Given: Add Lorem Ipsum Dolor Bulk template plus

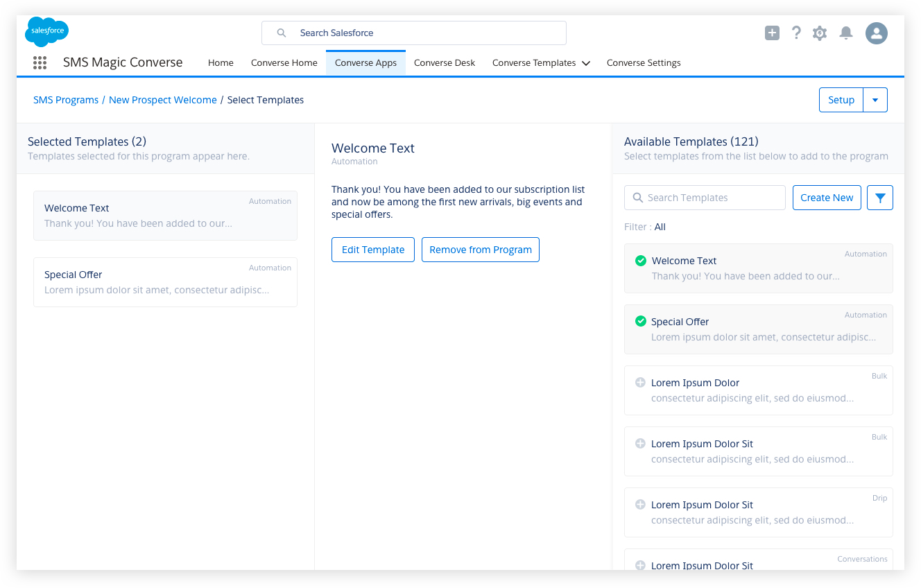Looking at the screenshot, I should click(x=641, y=383).
